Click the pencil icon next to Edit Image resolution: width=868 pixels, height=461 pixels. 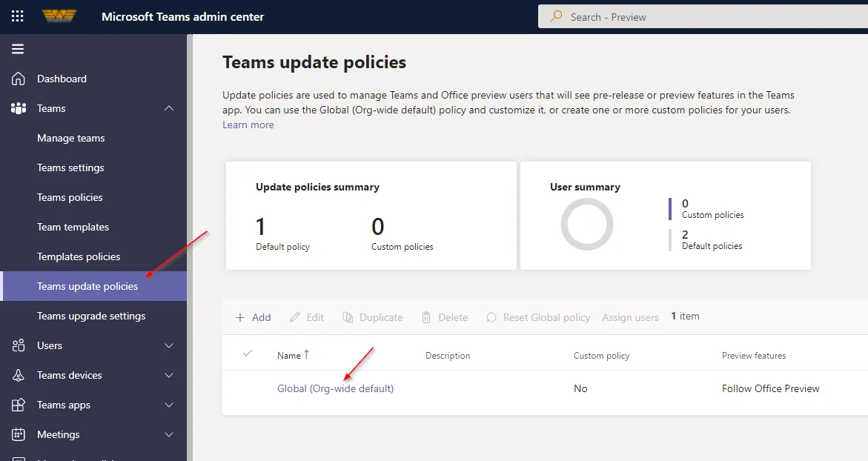click(x=294, y=317)
